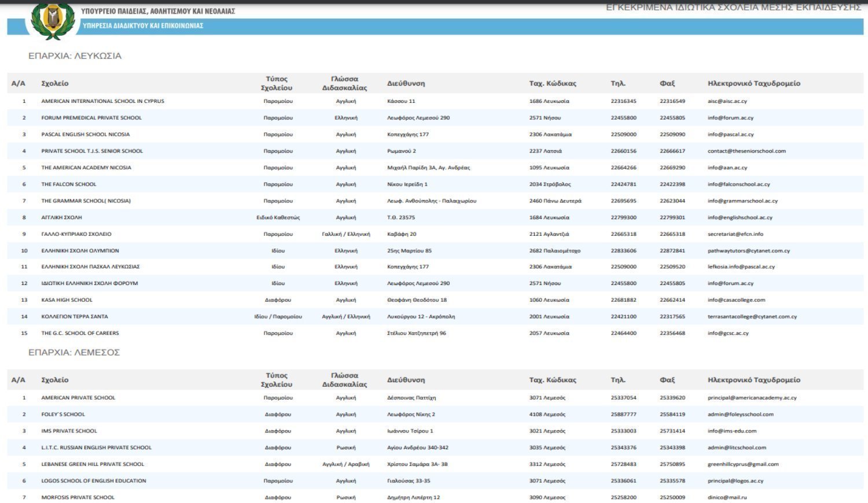This screenshot has height=503, width=868.
Task: Click the ΕΠΑΡΧΙΑ: ΛΕΜΕΣΟΣ section heading
Action: (x=74, y=353)
